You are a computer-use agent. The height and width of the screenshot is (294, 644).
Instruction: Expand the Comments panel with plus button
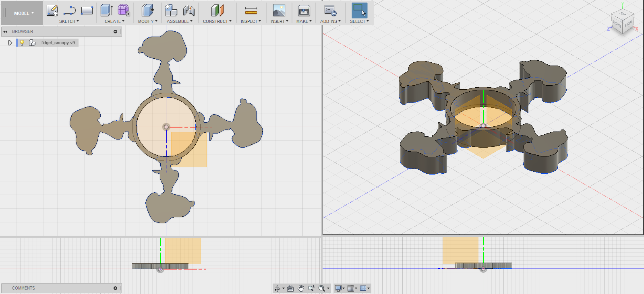click(115, 288)
